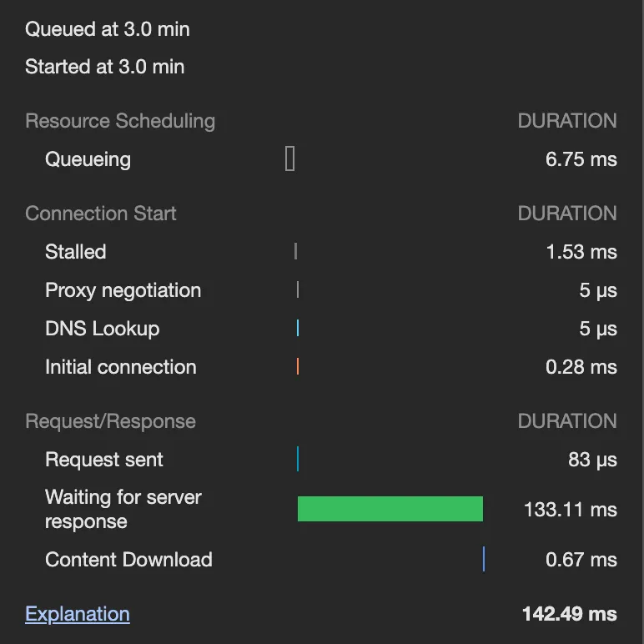Viewport: 644px width, 644px height.
Task: Select the Connection Start section header
Action: pos(101,214)
